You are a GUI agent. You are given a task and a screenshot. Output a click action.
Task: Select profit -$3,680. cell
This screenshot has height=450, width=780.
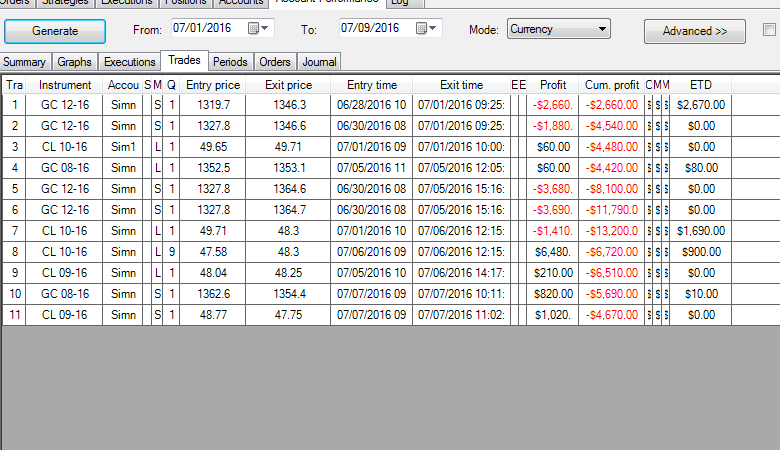coord(553,189)
